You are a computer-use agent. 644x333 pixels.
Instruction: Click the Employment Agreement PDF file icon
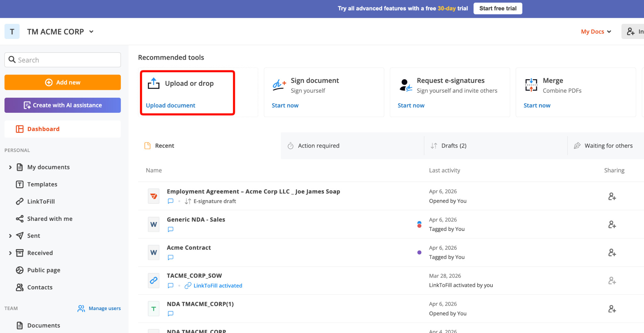(x=154, y=196)
